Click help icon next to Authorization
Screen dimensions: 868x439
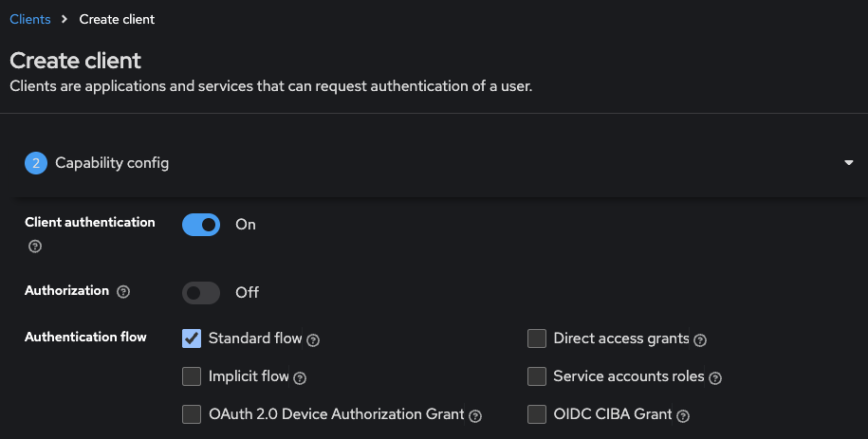coord(123,292)
